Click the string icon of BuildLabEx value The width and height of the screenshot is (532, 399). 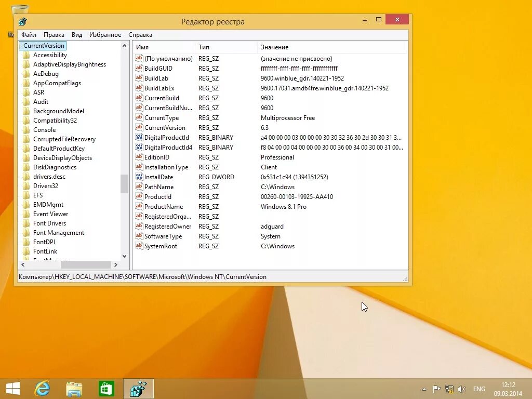pos(139,88)
